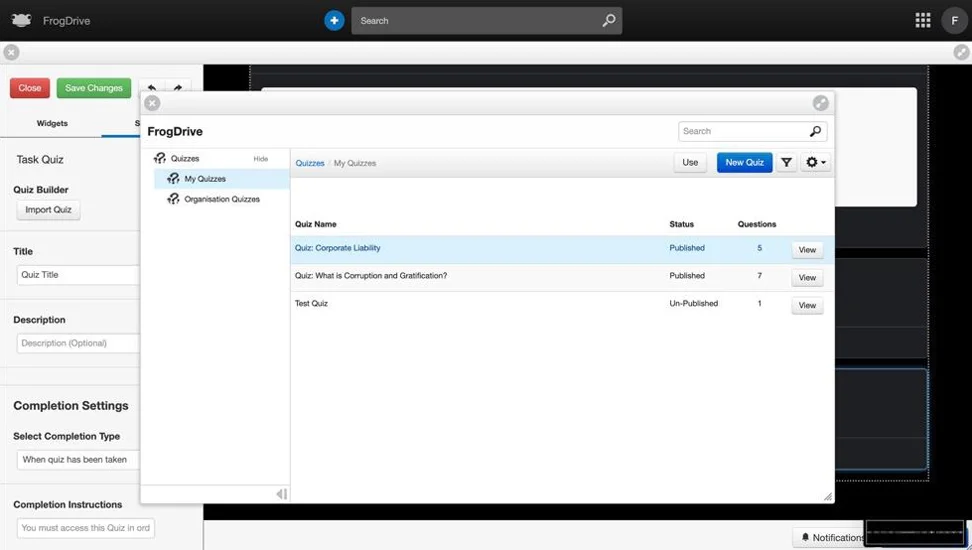Sort by the Quiz Name column header
This screenshot has height=550, width=972.
pyautogui.click(x=316, y=224)
